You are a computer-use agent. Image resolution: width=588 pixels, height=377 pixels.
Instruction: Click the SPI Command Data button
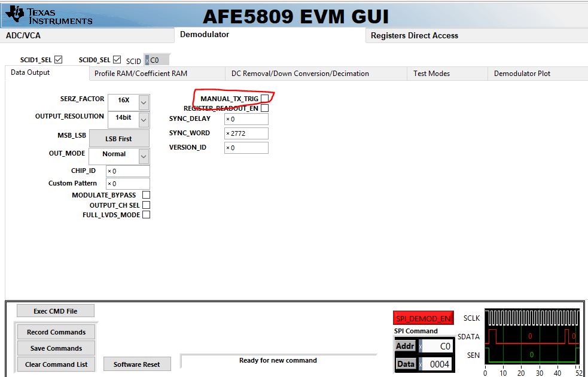point(406,364)
